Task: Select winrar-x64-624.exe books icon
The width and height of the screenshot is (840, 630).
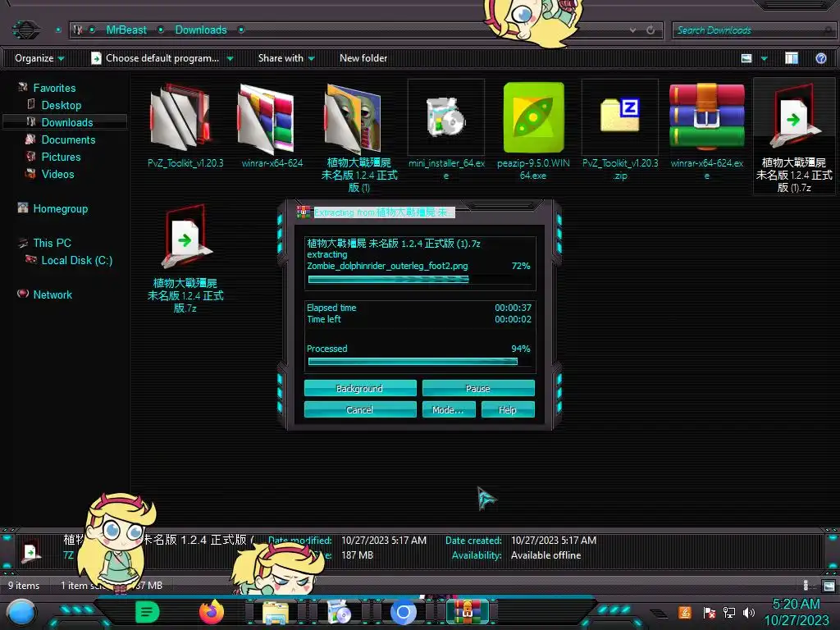Action: [x=706, y=116]
